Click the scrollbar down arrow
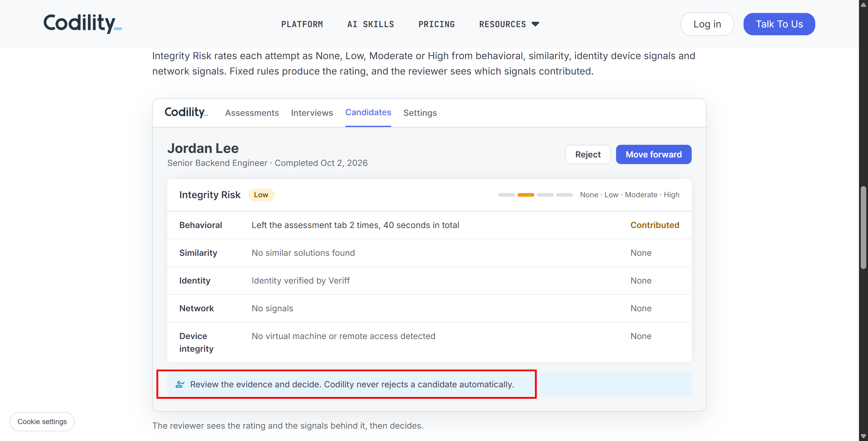Viewport: 868px width, 441px height. point(863,436)
